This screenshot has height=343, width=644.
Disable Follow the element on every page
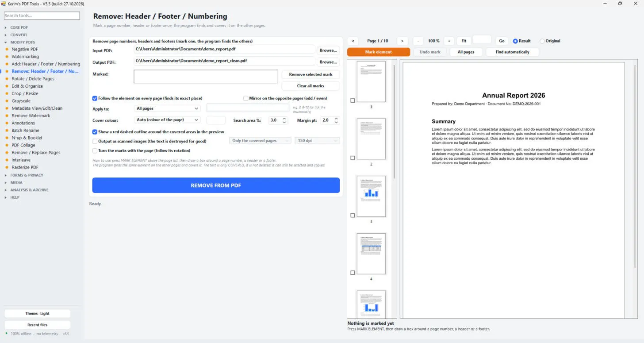(95, 98)
